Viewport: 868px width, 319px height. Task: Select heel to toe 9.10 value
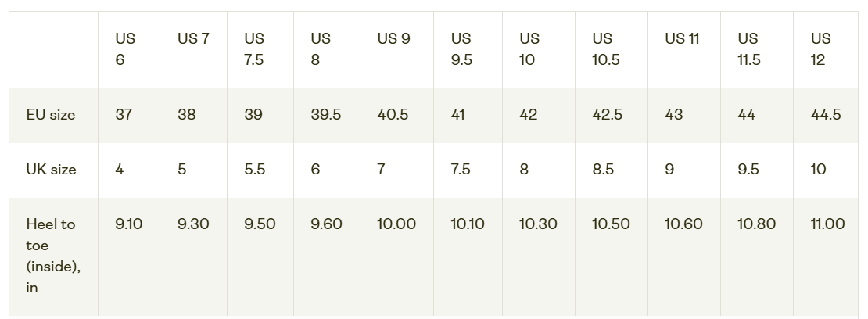click(x=128, y=224)
